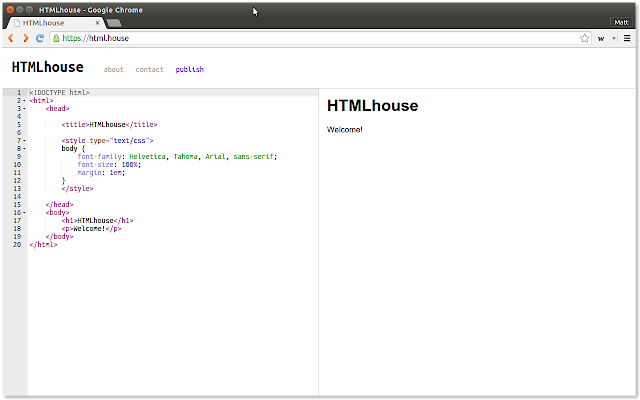Reload the page with the refresh icon
640x400 pixels.
coord(40,38)
